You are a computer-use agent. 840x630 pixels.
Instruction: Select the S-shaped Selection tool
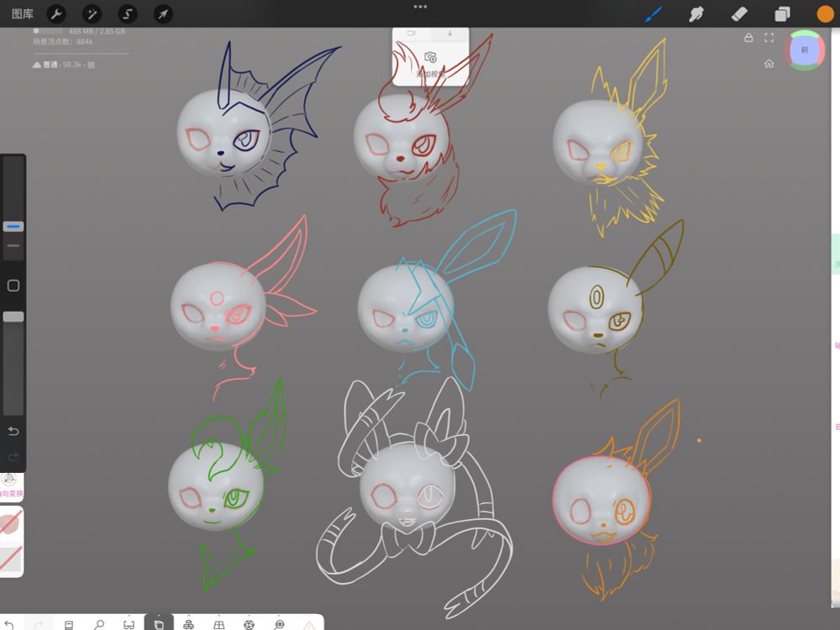point(128,14)
